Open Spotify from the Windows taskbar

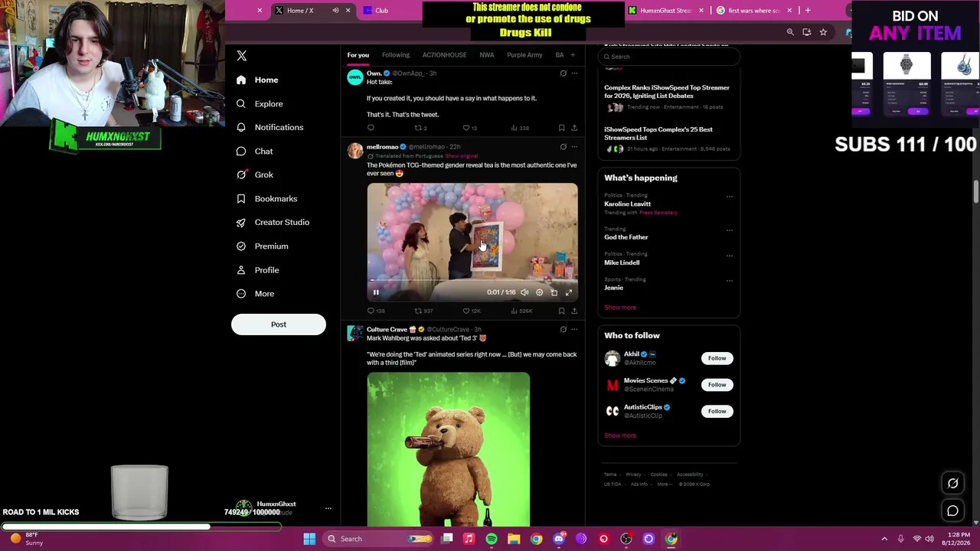pyautogui.click(x=492, y=539)
